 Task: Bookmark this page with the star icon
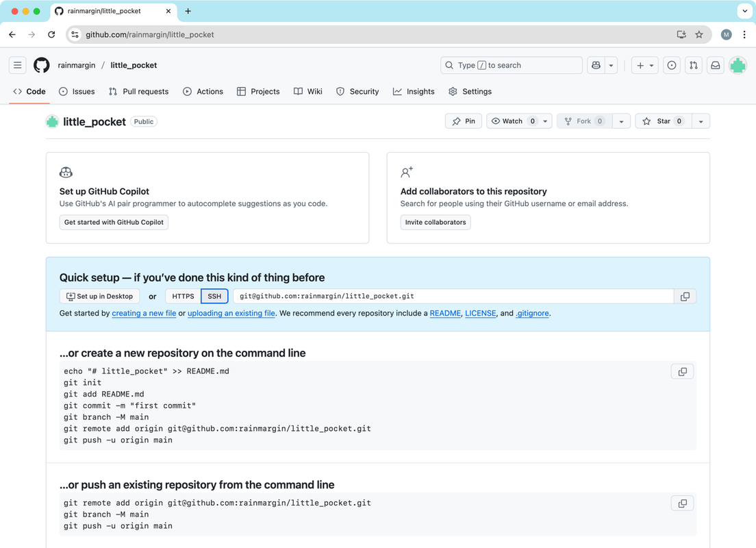pos(699,35)
